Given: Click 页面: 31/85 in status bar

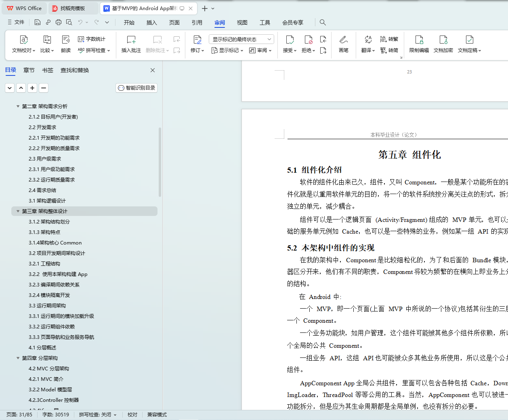Looking at the screenshot, I should [19, 415].
